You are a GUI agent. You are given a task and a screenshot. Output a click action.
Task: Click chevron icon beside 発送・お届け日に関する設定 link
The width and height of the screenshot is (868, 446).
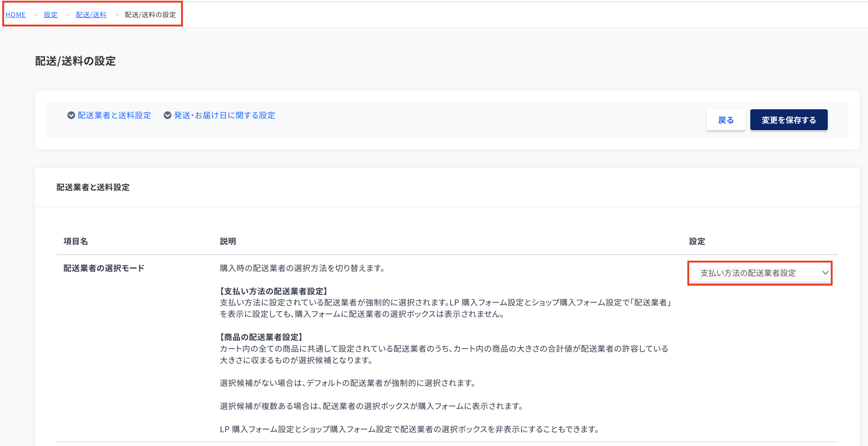click(168, 115)
